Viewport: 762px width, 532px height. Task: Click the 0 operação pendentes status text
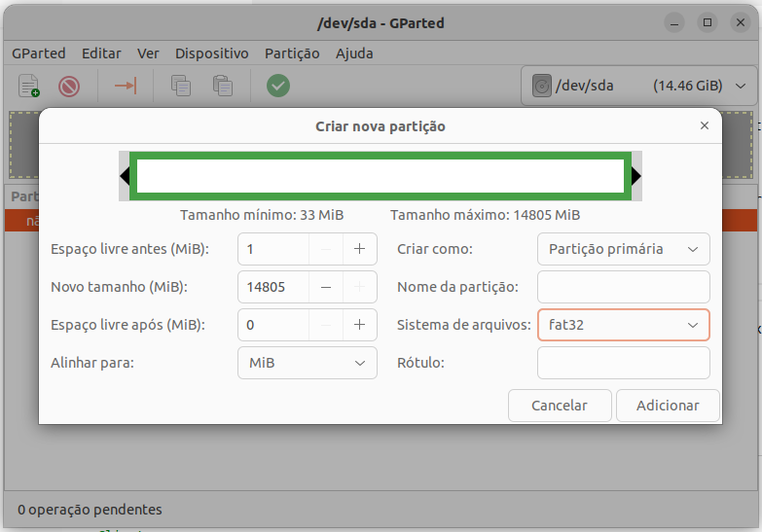(90, 510)
